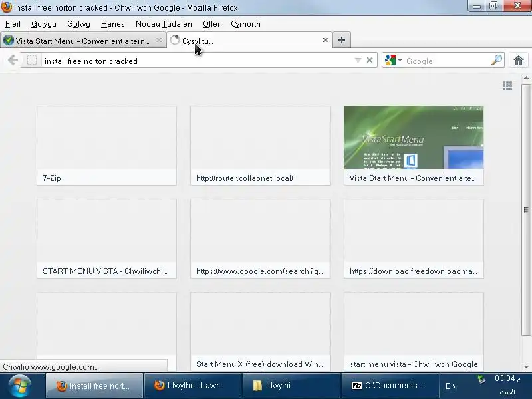
Task: Open the URL bar history dropdown arrow
Action: click(x=358, y=61)
